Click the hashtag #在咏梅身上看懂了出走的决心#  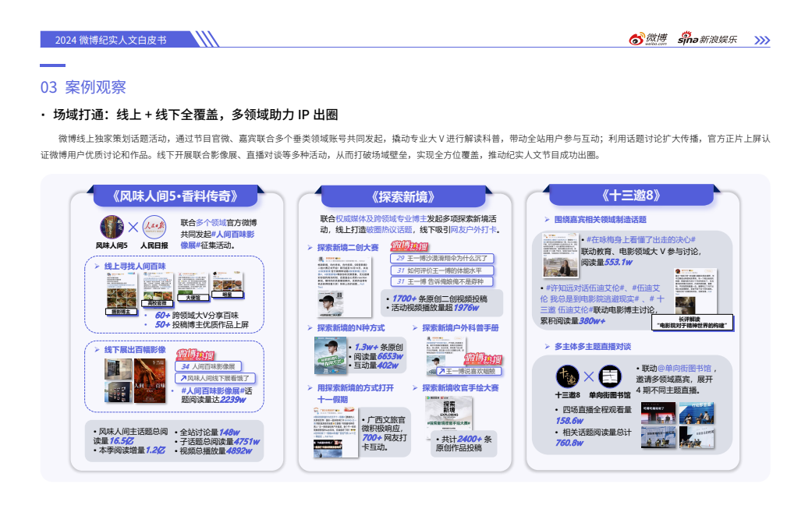640,239
